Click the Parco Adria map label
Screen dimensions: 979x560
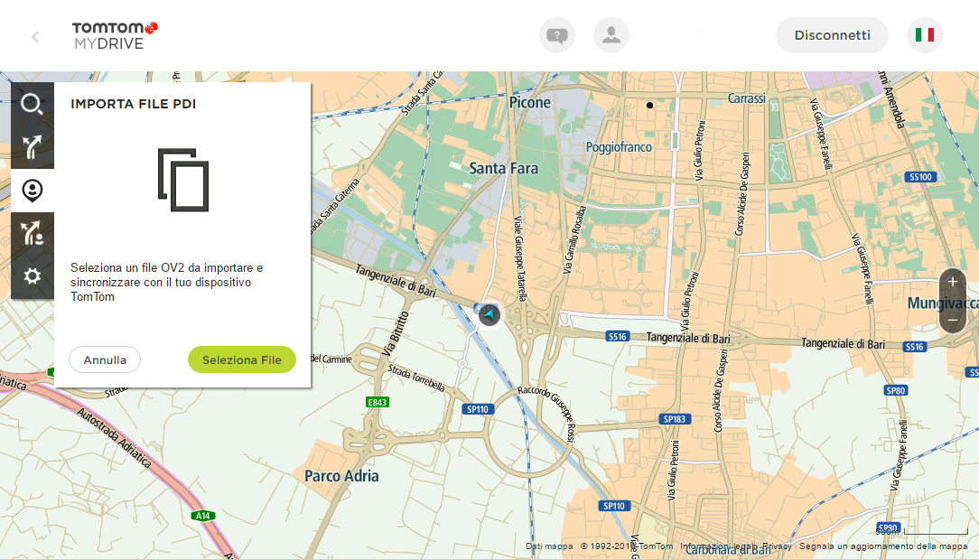tap(341, 476)
